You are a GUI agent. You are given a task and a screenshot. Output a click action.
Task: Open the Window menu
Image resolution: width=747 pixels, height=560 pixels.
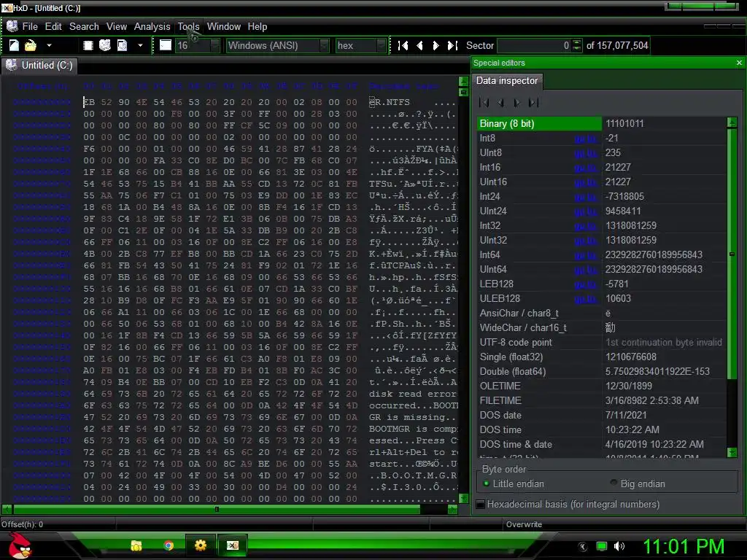tap(224, 27)
